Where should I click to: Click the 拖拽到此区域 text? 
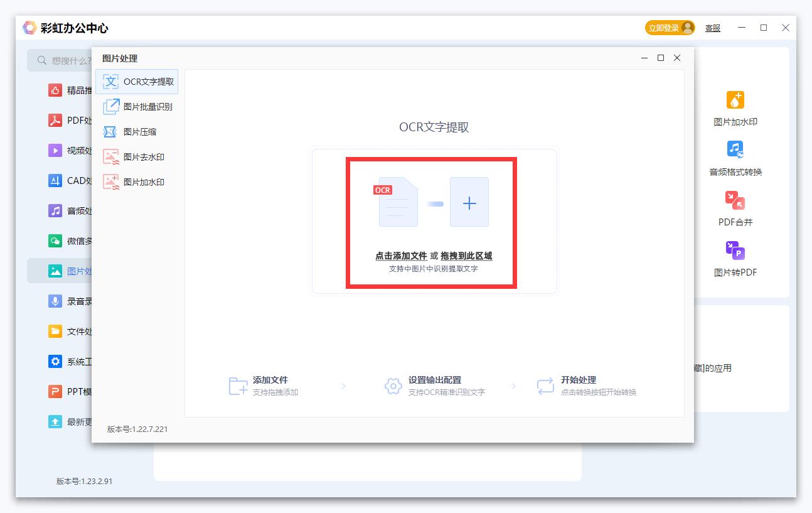click(466, 256)
